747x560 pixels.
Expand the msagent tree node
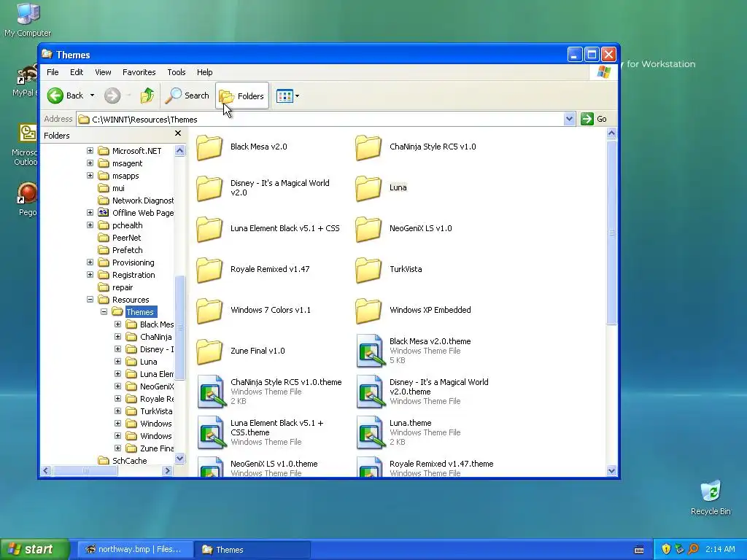point(90,163)
